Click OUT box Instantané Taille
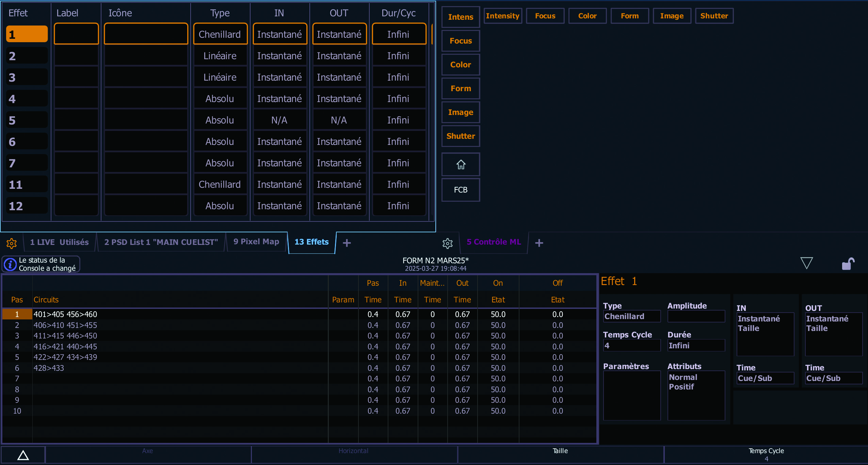The width and height of the screenshot is (868, 465). 834,334
